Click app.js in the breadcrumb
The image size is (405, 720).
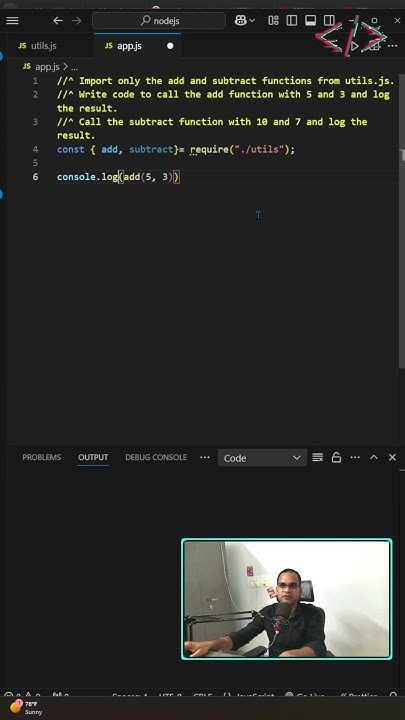47,67
